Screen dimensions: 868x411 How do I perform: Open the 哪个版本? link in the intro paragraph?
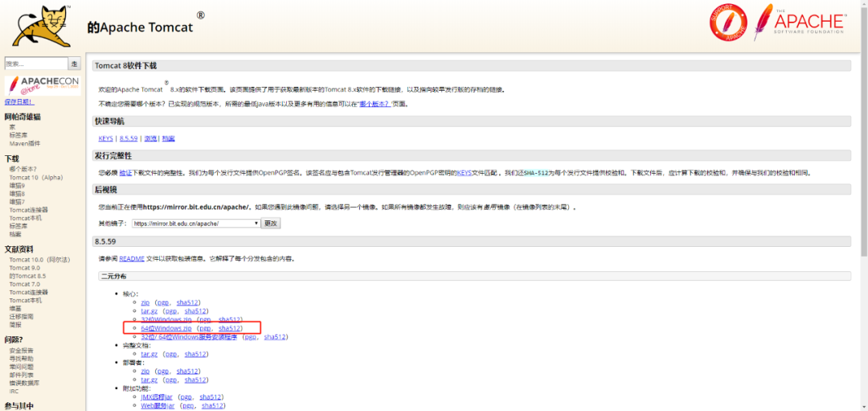pos(375,104)
